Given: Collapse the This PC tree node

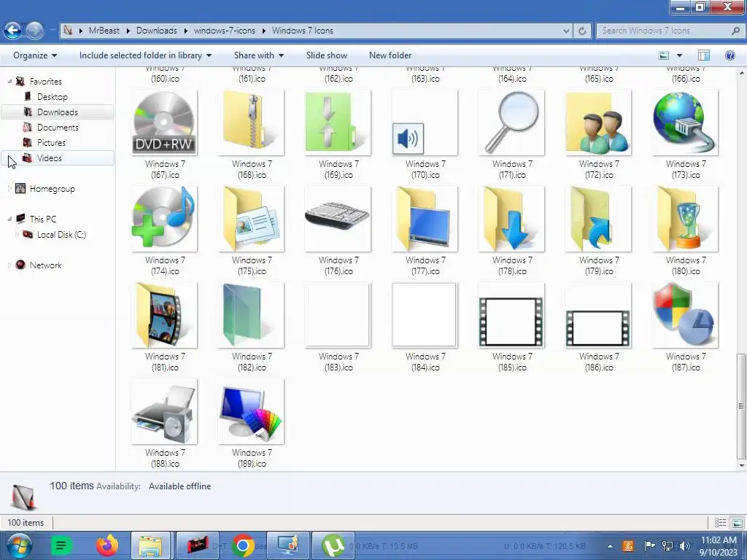Looking at the screenshot, I should tap(9, 219).
